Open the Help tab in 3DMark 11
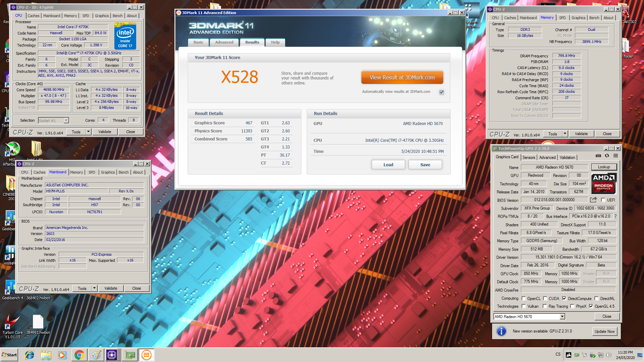 [x=275, y=42]
